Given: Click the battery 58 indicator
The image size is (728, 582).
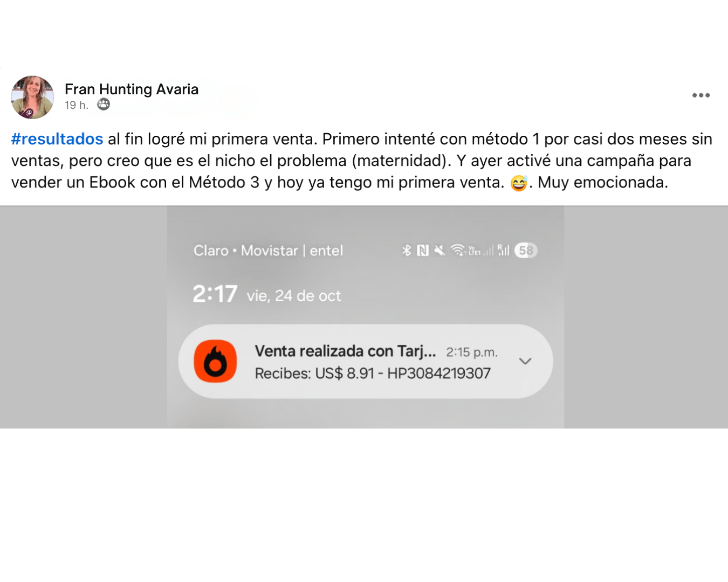Looking at the screenshot, I should pyautogui.click(x=526, y=251).
